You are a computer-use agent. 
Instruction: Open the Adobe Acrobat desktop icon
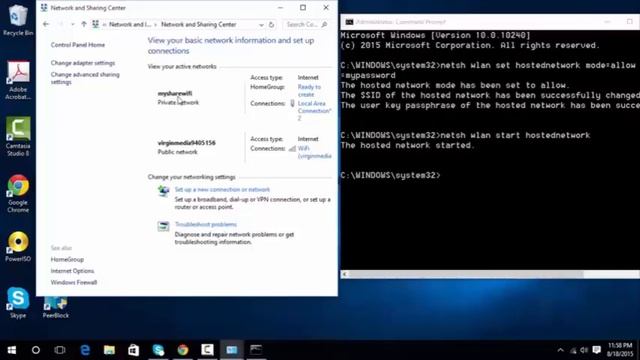coord(18,80)
